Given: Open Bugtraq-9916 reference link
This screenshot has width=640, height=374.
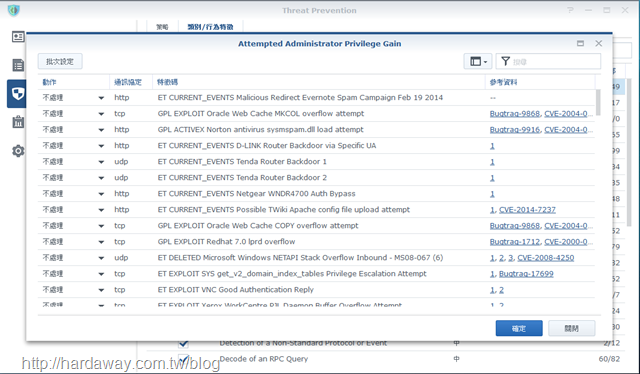Looking at the screenshot, I should point(515,129).
